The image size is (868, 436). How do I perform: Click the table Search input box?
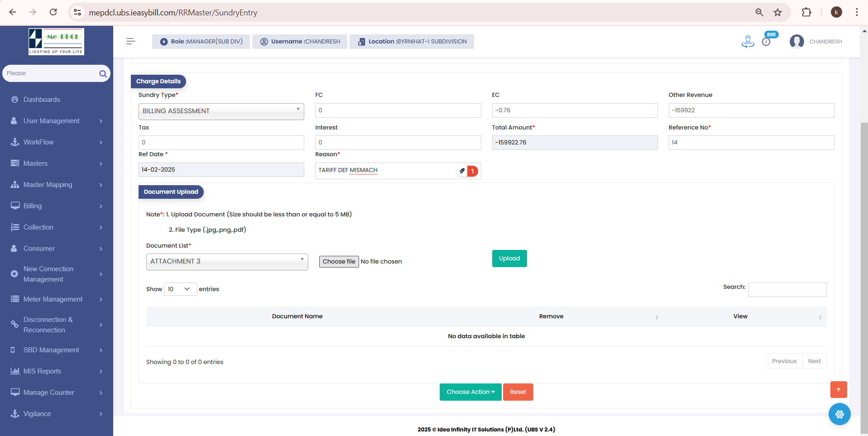(787, 290)
